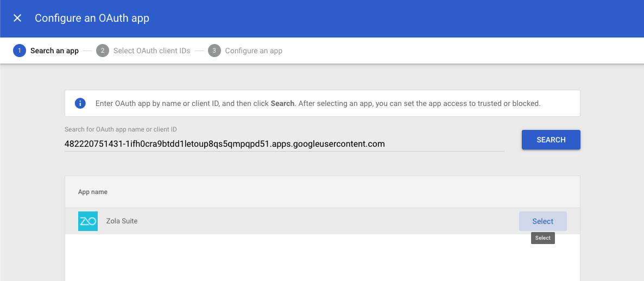Viewport: 644px width, 281px height.
Task: Close the Configure an OAuth app dialog
Action: coord(17,18)
